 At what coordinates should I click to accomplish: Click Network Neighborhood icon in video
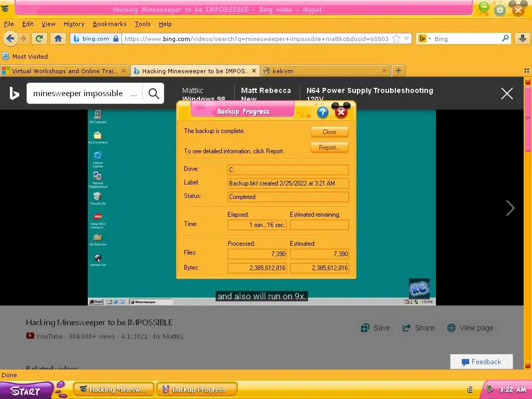(98, 180)
